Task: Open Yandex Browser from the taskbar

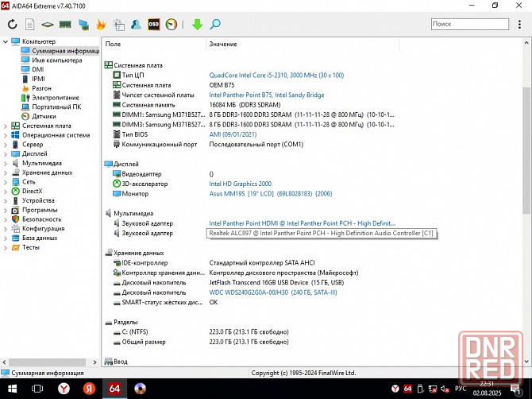Action: [x=64, y=389]
